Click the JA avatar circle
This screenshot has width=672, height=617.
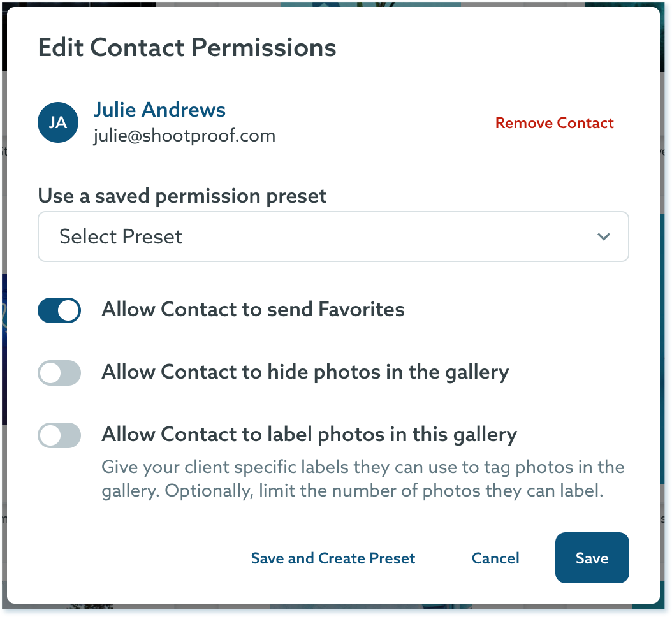(x=58, y=122)
